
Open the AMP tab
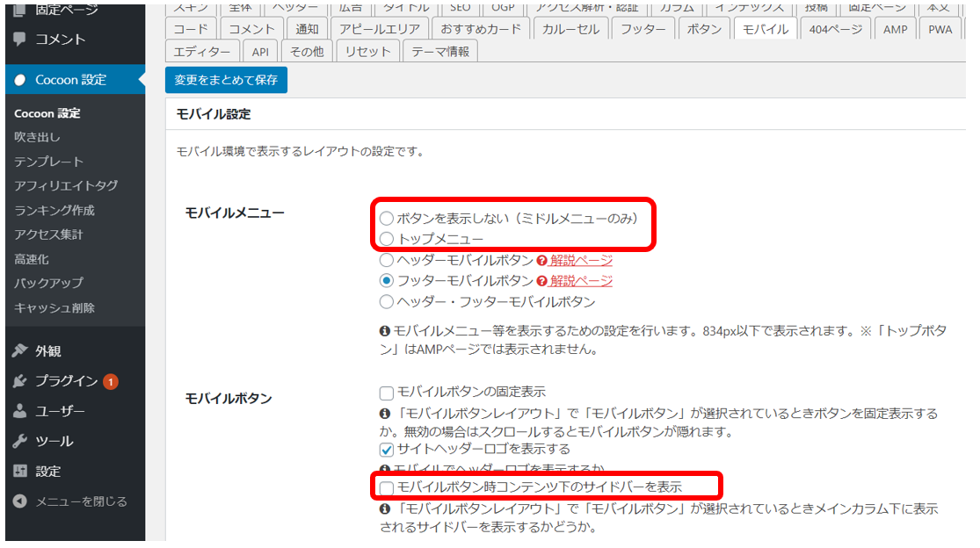coord(895,29)
